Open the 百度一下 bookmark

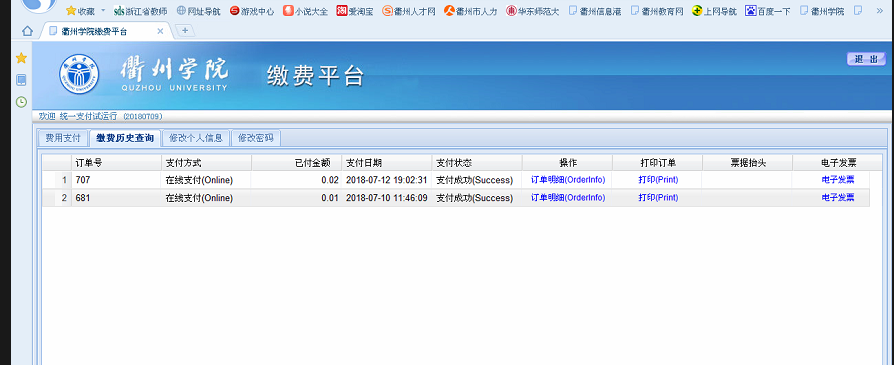click(768, 11)
